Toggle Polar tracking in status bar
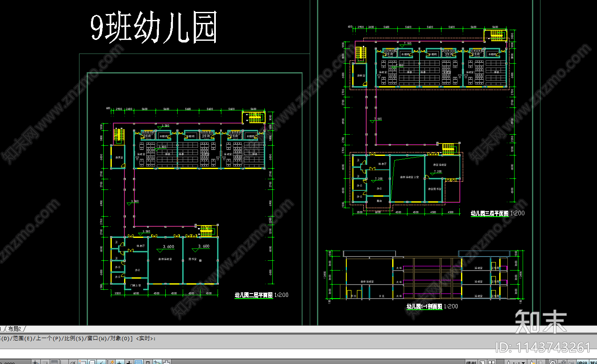 (73, 362)
